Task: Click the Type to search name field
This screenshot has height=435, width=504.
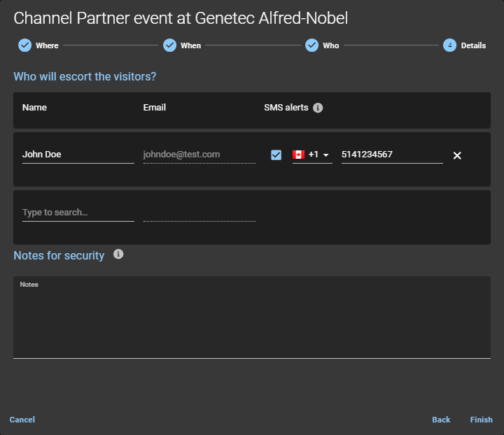Action: pyautogui.click(x=78, y=213)
